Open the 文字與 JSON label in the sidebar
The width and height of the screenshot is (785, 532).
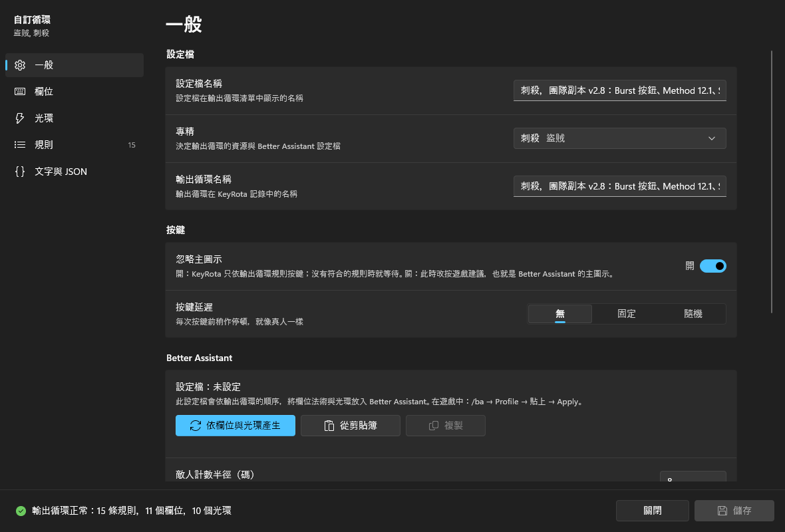click(x=61, y=172)
